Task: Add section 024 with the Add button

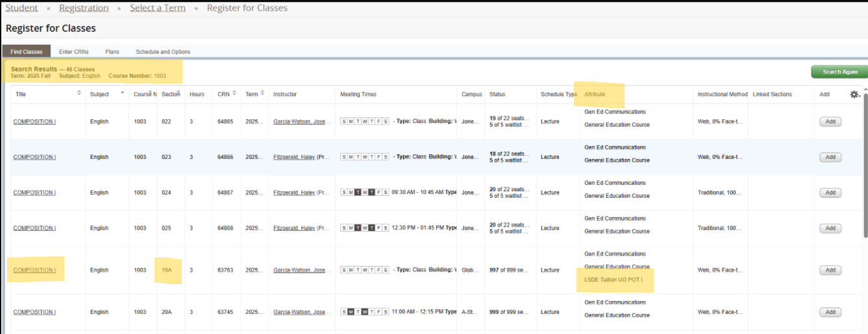Action: (830, 193)
